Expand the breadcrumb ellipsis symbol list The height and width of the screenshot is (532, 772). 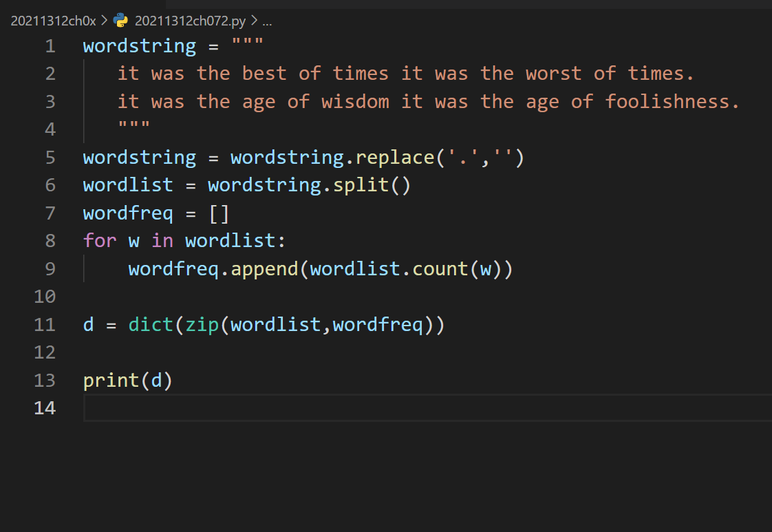268,20
